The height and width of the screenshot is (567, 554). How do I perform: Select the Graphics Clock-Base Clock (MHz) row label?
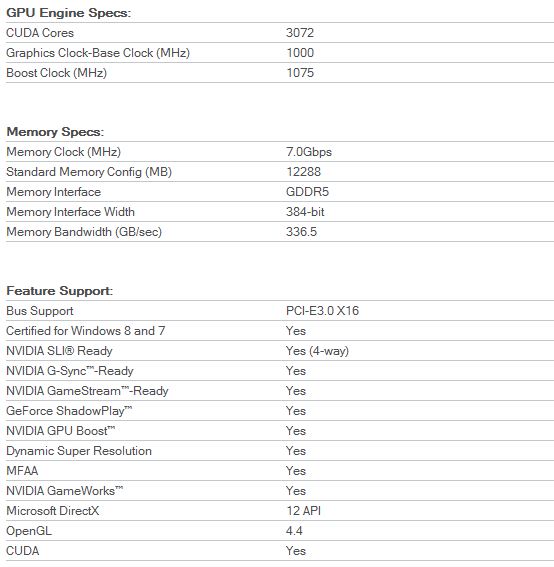[98, 53]
